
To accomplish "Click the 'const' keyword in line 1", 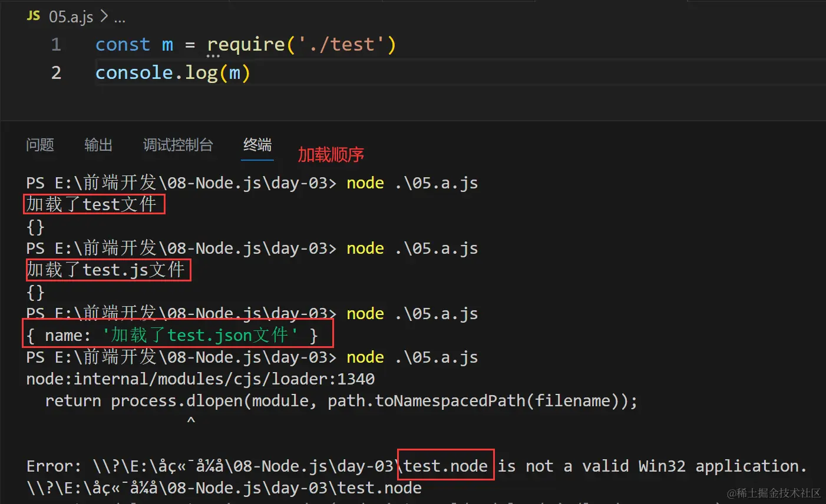I will point(123,45).
